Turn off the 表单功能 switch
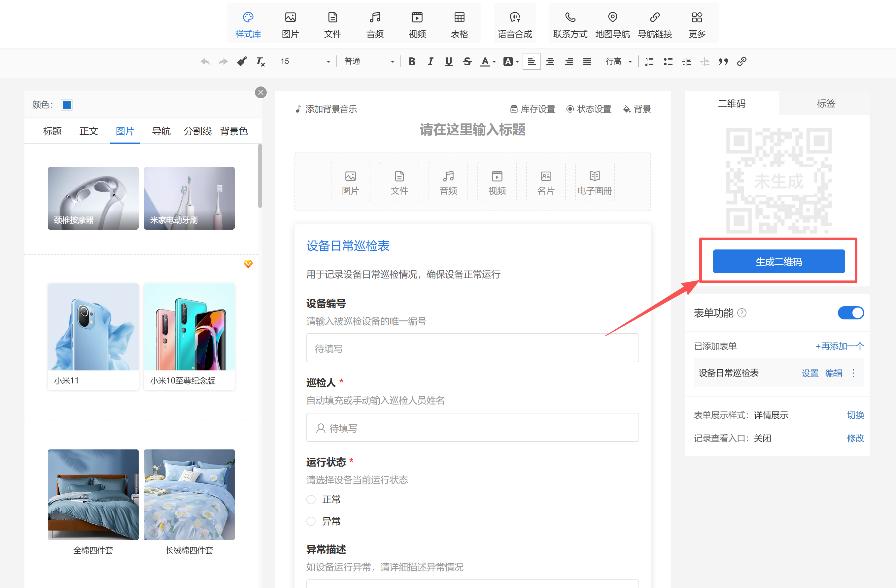The height and width of the screenshot is (588, 896). point(850,312)
